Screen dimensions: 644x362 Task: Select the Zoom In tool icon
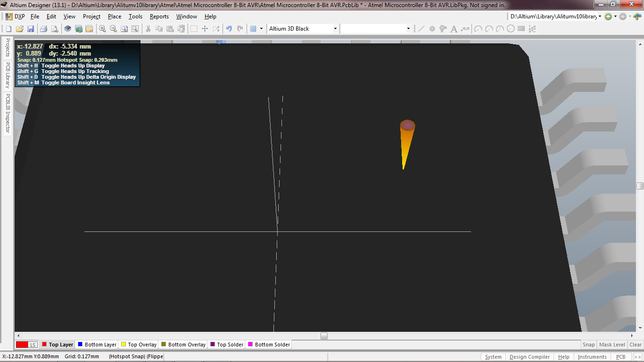102,28
